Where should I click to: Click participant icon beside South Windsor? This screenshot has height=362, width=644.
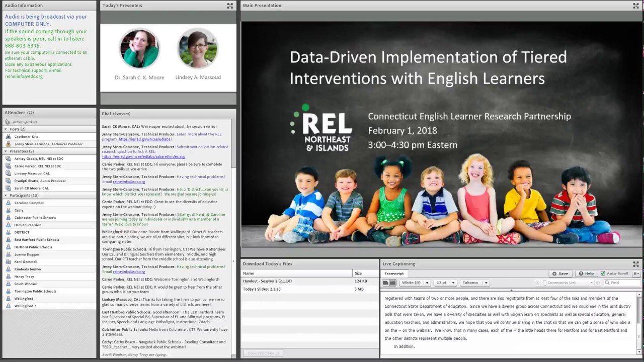[x=9, y=284]
